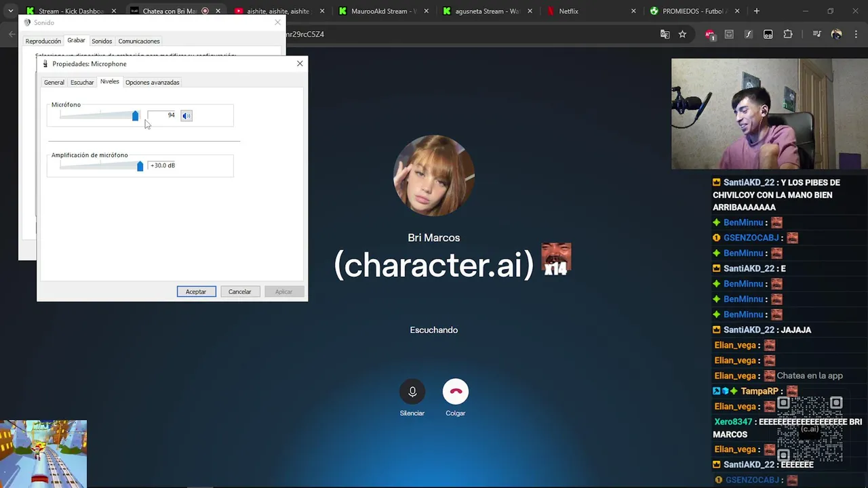Open Reproducción tab in Sonido window

(x=43, y=41)
